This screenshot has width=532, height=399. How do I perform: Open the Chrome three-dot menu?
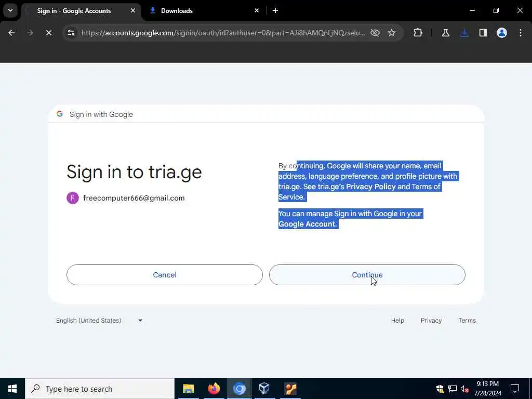(521, 33)
